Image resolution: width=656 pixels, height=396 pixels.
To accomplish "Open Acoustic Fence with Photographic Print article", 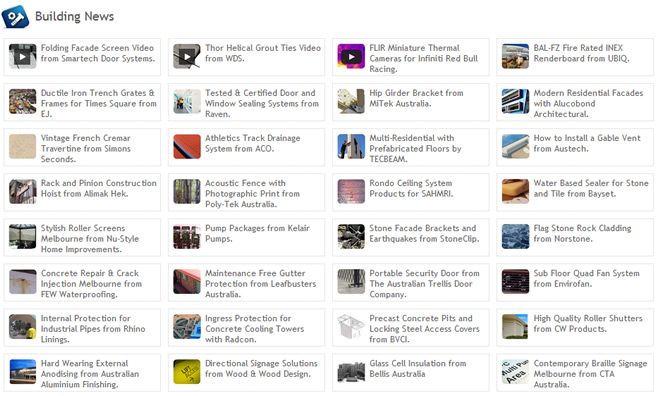I will [252, 194].
